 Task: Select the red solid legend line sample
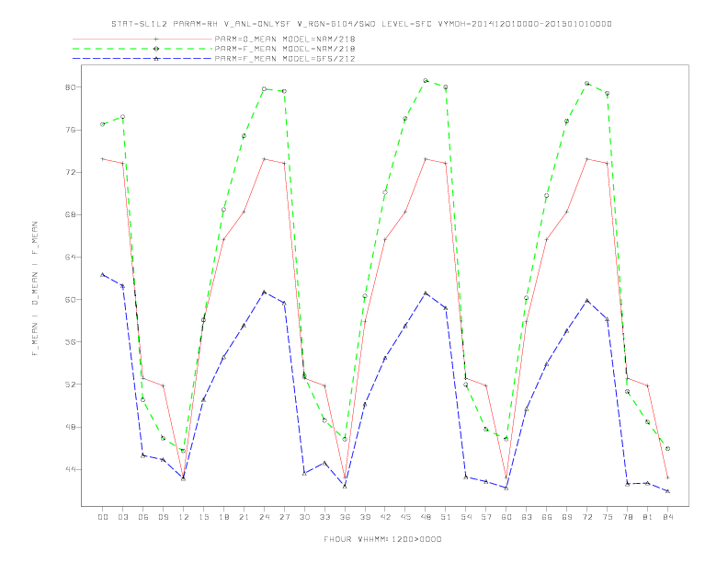point(142,39)
